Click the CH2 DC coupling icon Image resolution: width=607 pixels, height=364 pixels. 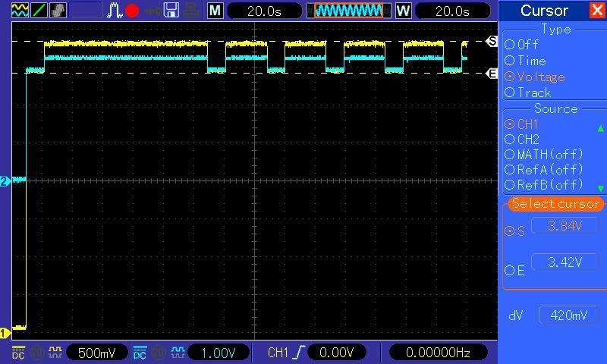[x=140, y=353]
